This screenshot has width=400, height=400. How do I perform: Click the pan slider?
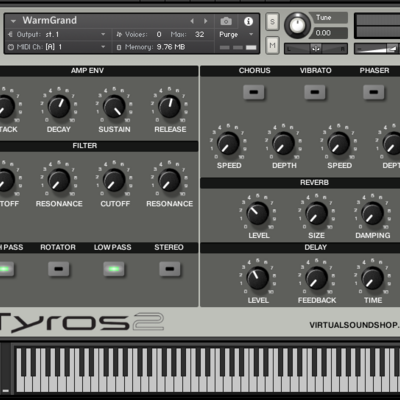316,49
